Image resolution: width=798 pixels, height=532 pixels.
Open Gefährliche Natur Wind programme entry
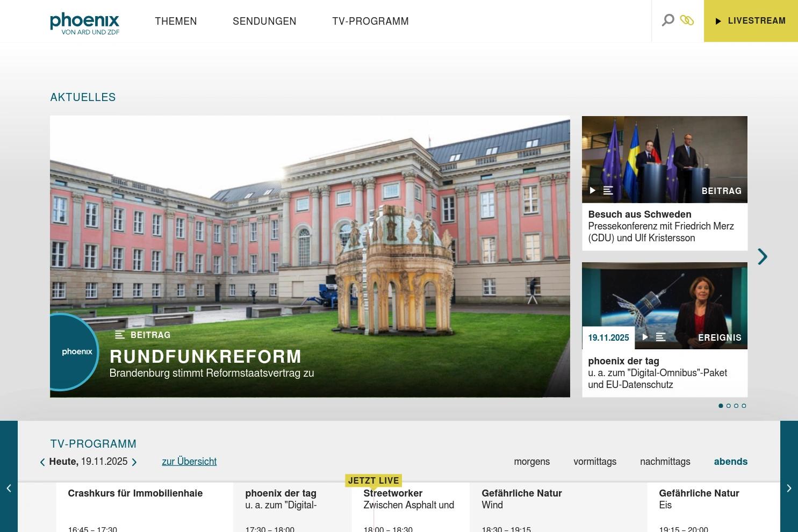[x=558, y=507]
